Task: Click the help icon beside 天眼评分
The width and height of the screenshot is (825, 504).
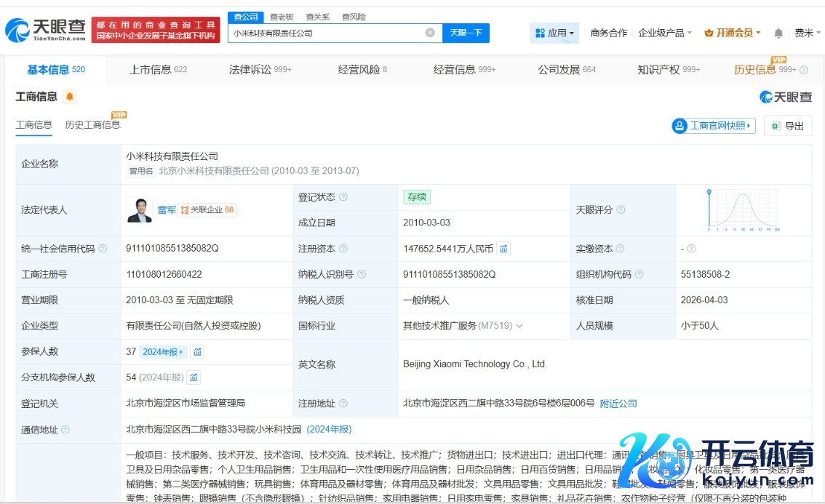Action: (621, 210)
